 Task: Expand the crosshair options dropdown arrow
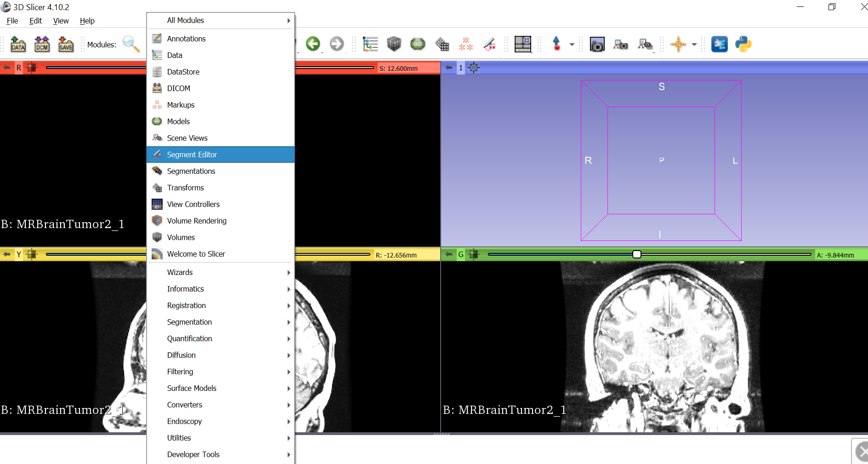[x=694, y=44]
